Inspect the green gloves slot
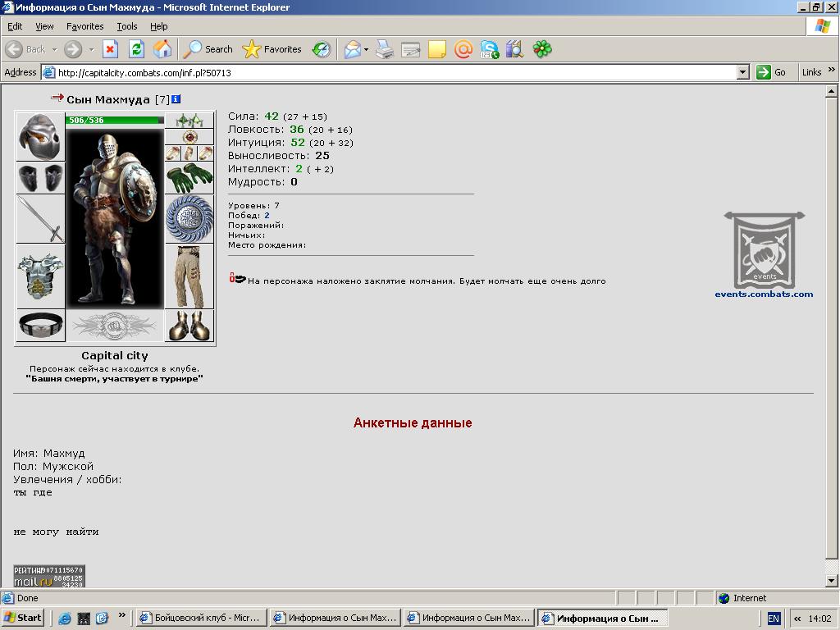This screenshot has height=630, width=840. 189,178
